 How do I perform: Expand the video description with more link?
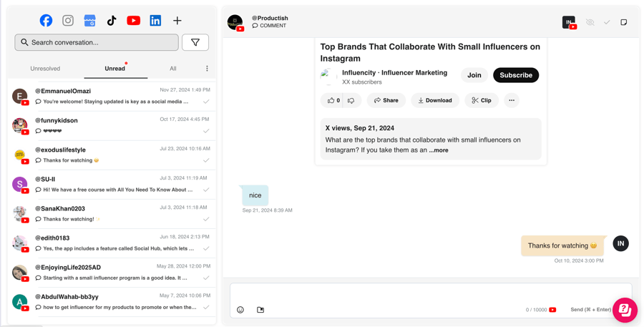click(439, 150)
